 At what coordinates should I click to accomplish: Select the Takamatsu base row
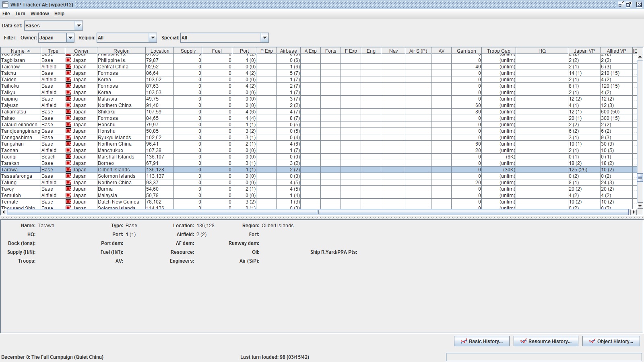[x=318, y=112]
